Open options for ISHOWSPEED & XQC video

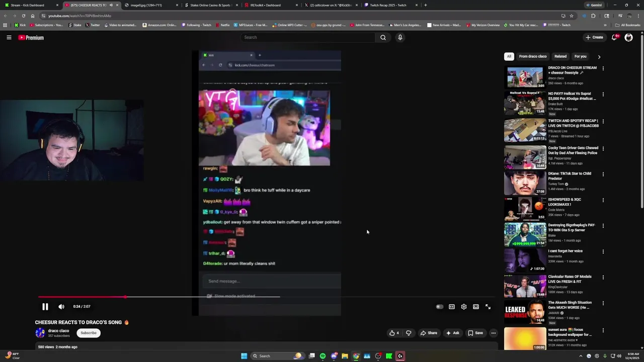[603, 200]
